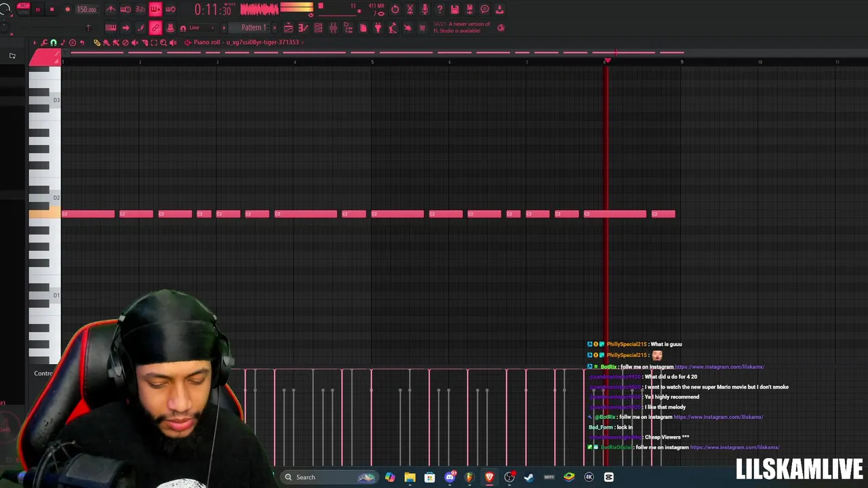868x488 pixels.
Task: Select the Zoom magnifier tool in piano roll
Action: pyautogui.click(x=163, y=43)
